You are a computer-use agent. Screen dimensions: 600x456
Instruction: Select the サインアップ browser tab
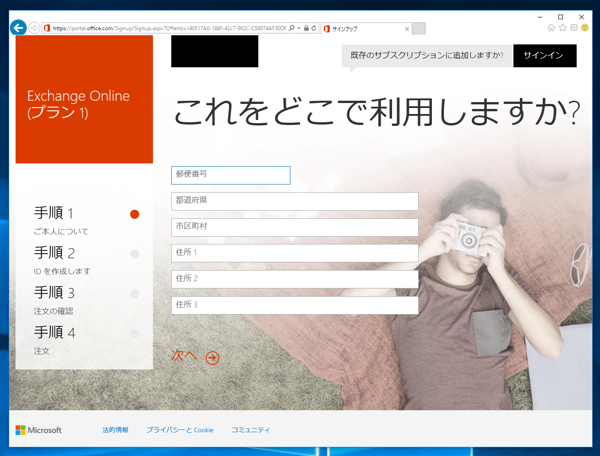click(x=366, y=29)
